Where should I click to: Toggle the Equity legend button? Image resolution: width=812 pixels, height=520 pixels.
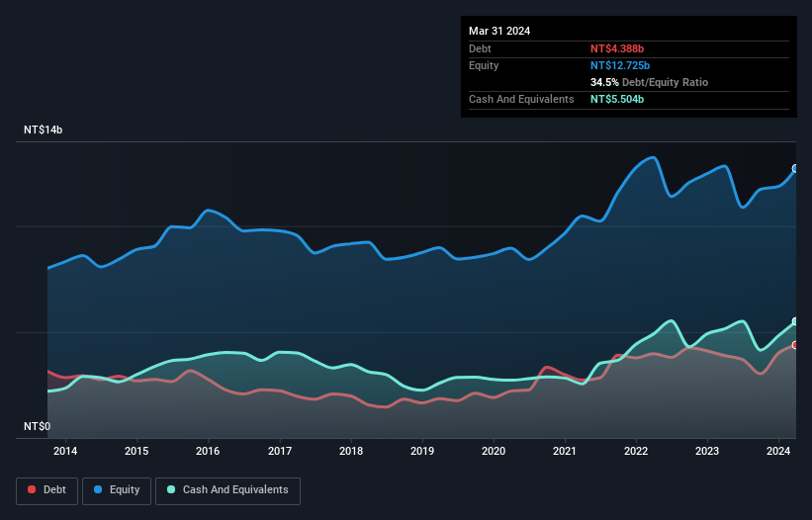[117, 490]
